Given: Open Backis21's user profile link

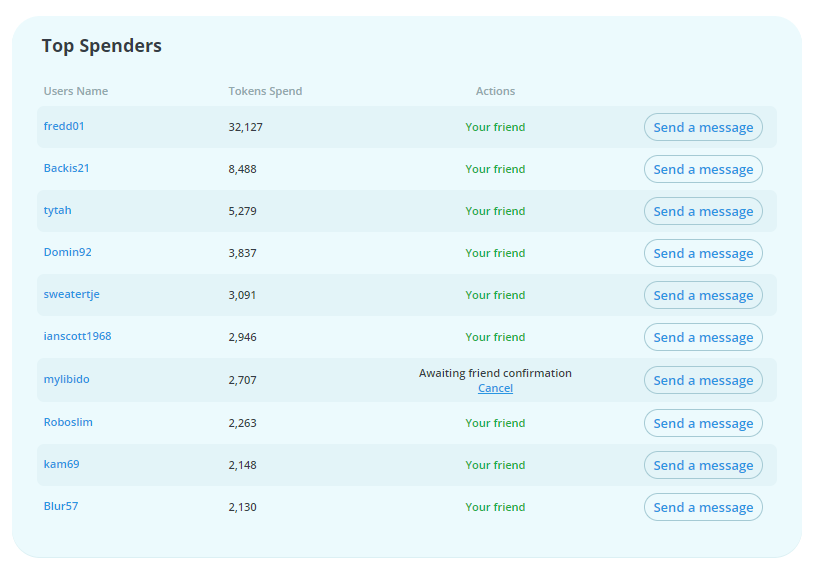Looking at the screenshot, I should (x=66, y=168).
